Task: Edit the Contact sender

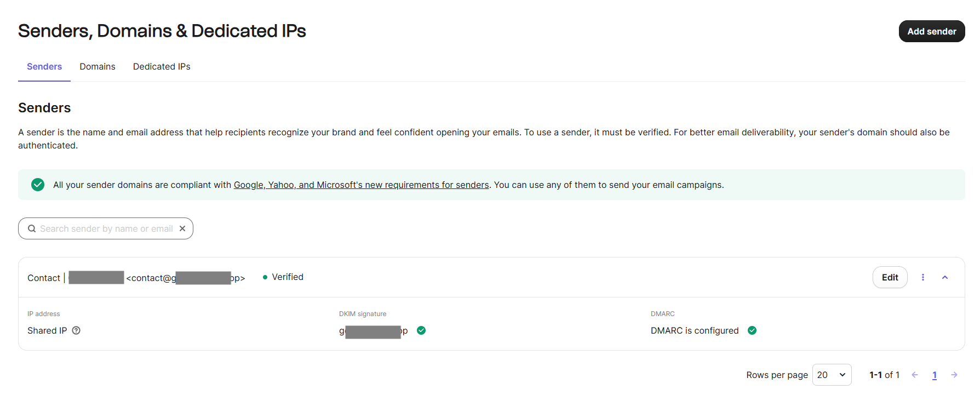Action: click(890, 277)
